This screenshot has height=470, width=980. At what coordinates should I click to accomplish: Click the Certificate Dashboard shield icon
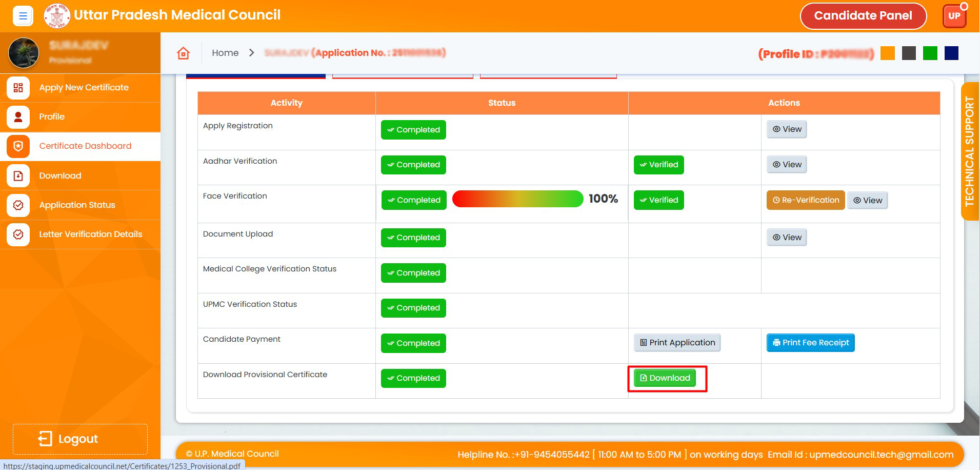coord(18,146)
